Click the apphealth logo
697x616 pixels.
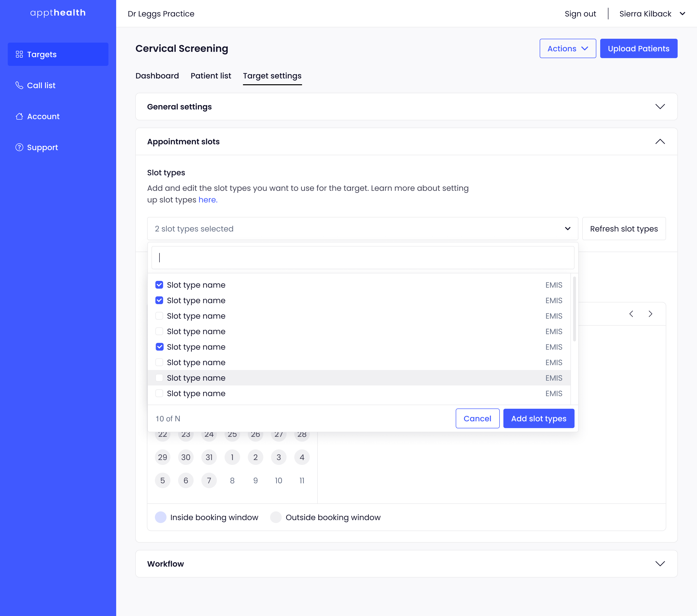[x=58, y=13]
